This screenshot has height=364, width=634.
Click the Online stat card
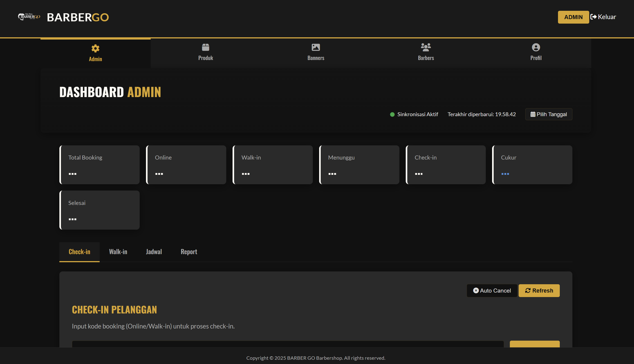[186, 165]
